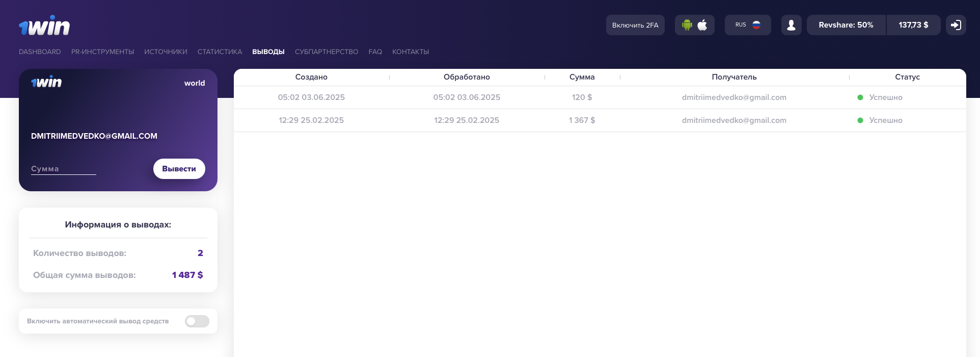This screenshot has width=980, height=357.
Task: Go to the Dashboard menu item
Action: tap(40, 52)
